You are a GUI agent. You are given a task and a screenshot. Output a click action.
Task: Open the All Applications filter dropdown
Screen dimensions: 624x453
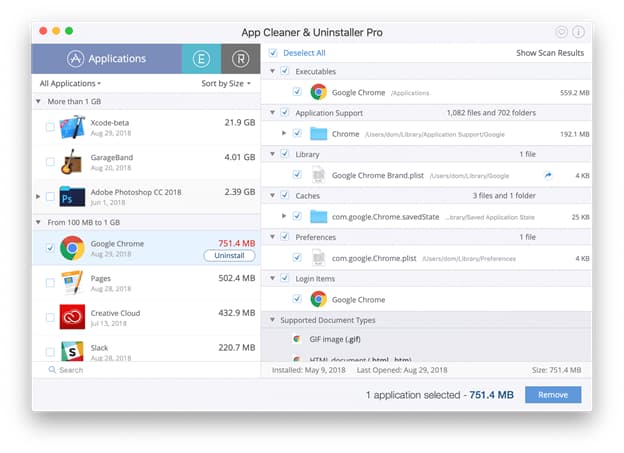pos(70,84)
